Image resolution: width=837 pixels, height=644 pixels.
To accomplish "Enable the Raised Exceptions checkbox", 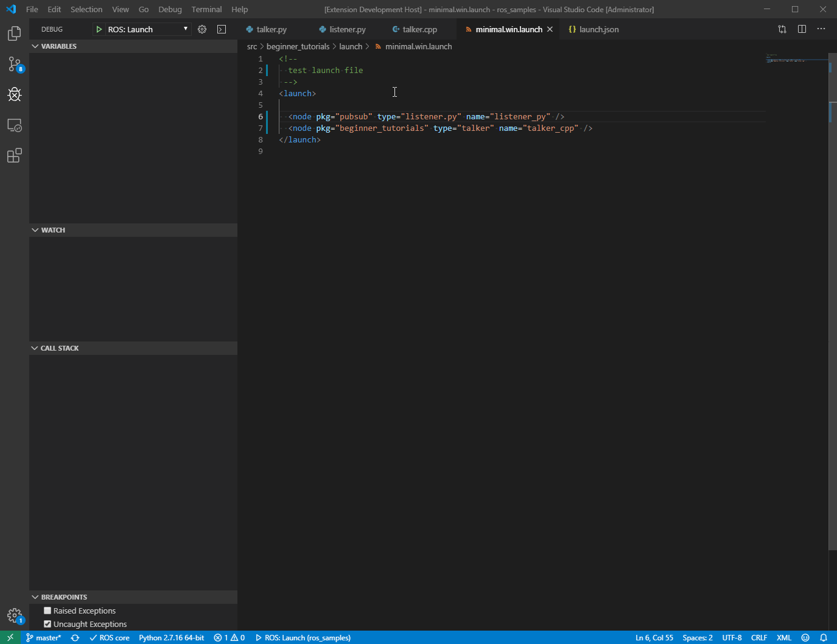I will tap(47, 610).
